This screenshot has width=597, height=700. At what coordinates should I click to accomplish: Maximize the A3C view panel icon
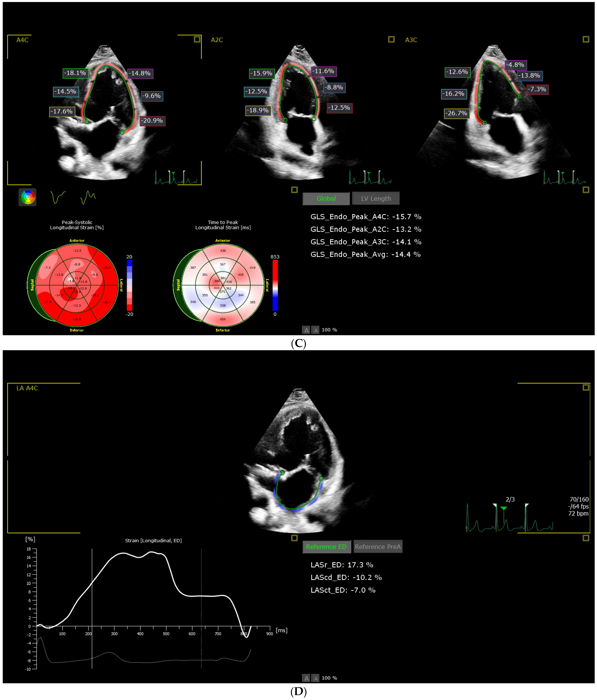tap(586, 40)
